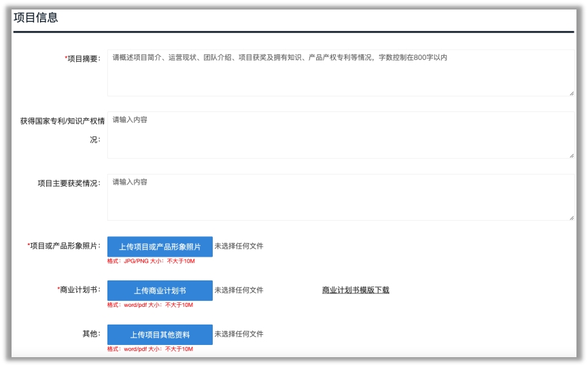Click the resize grip on patent info textarea
This screenshot has height=366, width=588.
[x=572, y=155]
